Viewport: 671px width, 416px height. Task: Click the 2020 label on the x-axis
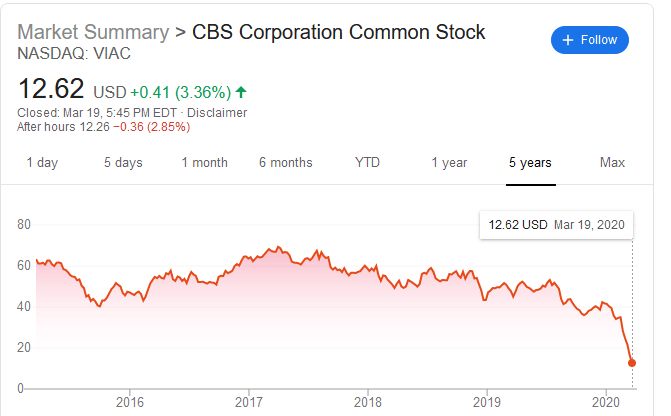coord(607,402)
